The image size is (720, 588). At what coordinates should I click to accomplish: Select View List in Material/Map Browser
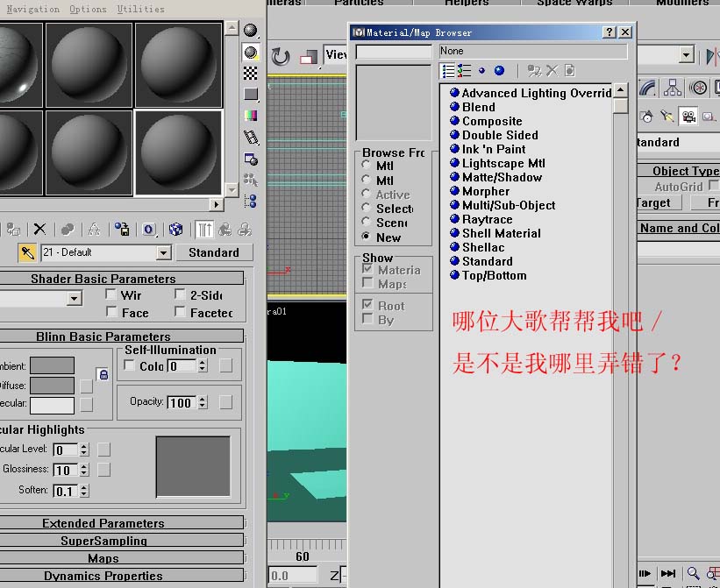pos(448,71)
